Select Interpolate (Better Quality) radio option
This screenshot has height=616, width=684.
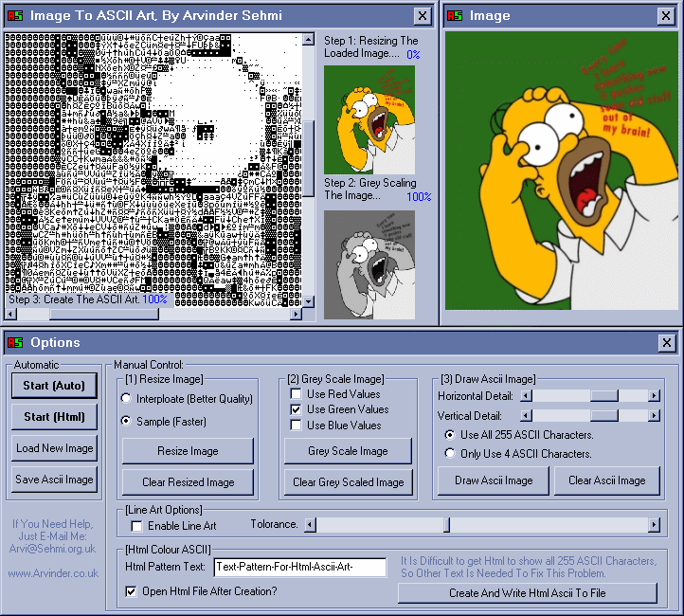tap(127, 399)
